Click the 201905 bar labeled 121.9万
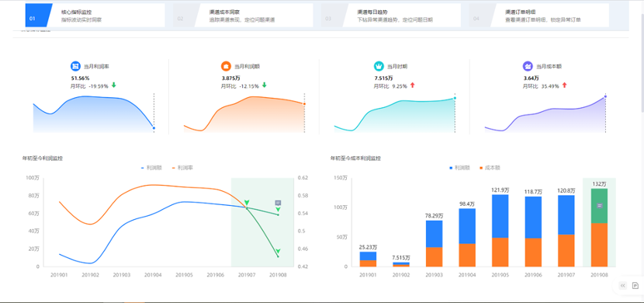The height and width of the screenshot is (303, 644). click(500, 231)
